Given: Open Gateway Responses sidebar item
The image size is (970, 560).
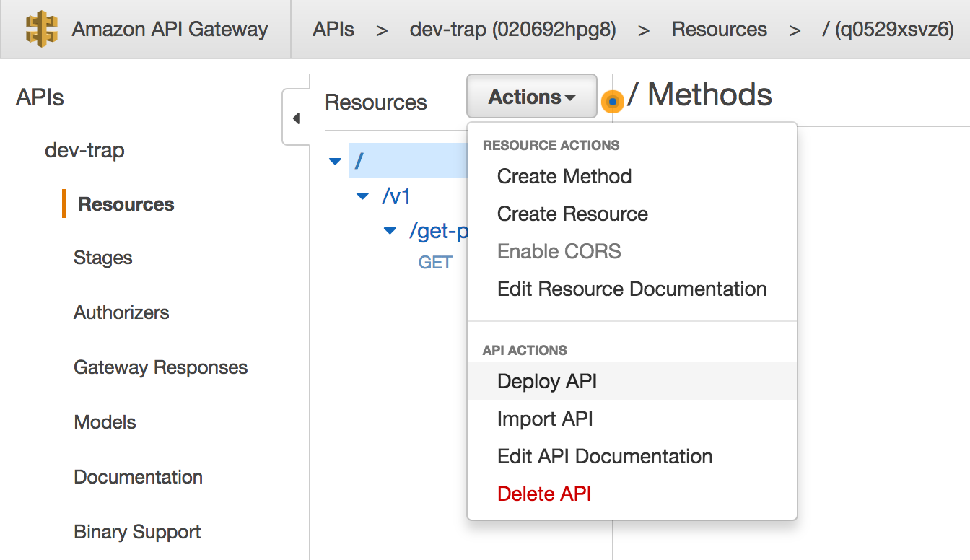Looking at the screenshot, I should [x=160, y=367].
